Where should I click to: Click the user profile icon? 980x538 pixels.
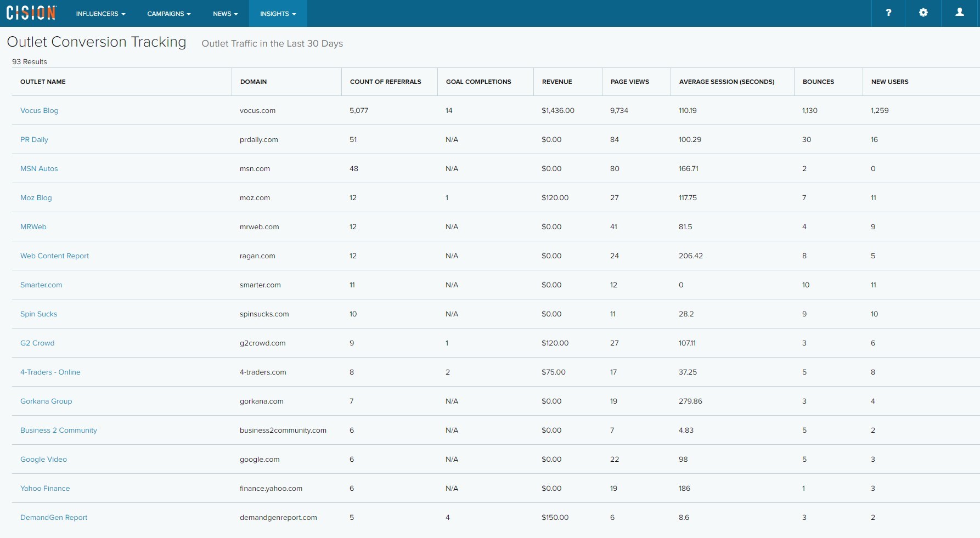coord(959,13)
